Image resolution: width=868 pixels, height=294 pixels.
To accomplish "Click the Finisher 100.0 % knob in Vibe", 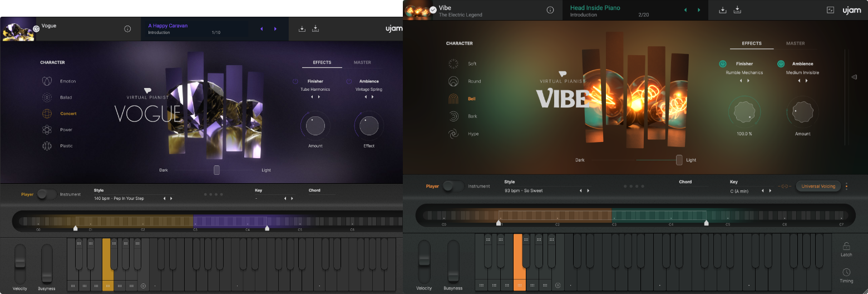I will tap(744, 111).
